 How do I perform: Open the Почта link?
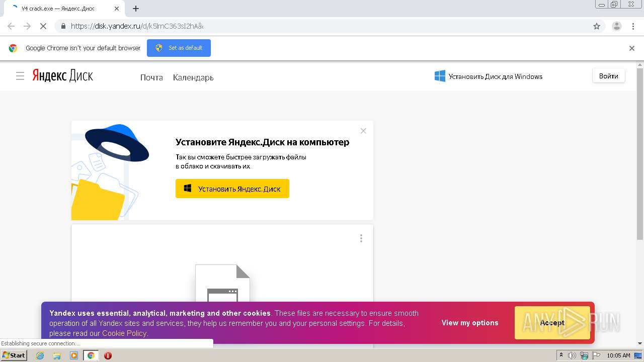pos(151,77)
